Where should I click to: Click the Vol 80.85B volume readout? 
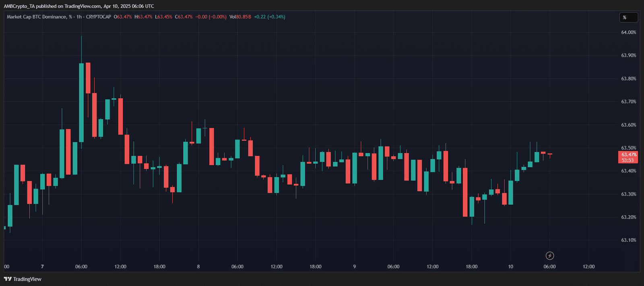(240, 17)
